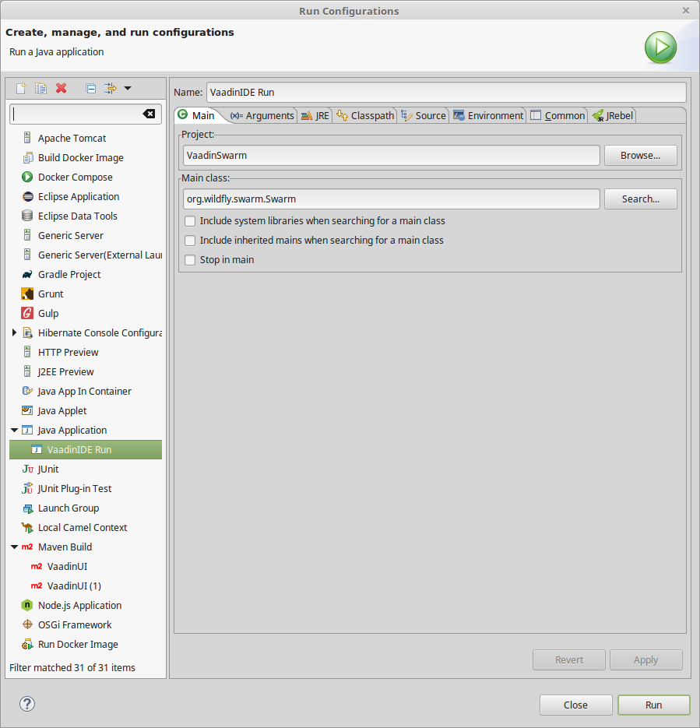700x728 pixels.
Task: Select Java Application category label
Action: pos(72,431)
